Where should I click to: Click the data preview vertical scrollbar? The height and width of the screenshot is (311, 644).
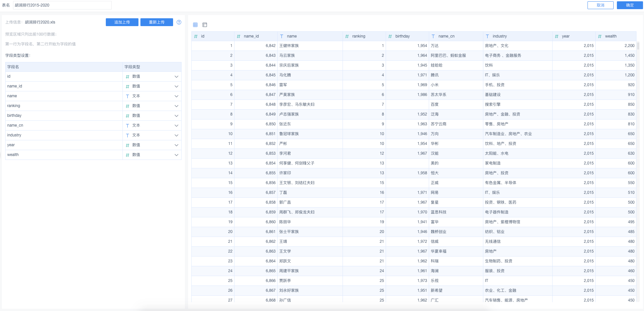click(638, 46)
